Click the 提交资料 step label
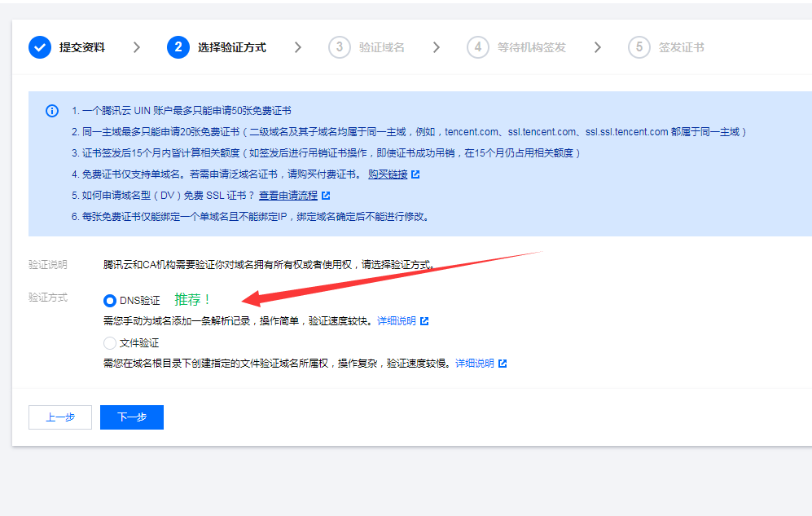The width and height of the screenshot is (812, 516). (x=81, y=47)
